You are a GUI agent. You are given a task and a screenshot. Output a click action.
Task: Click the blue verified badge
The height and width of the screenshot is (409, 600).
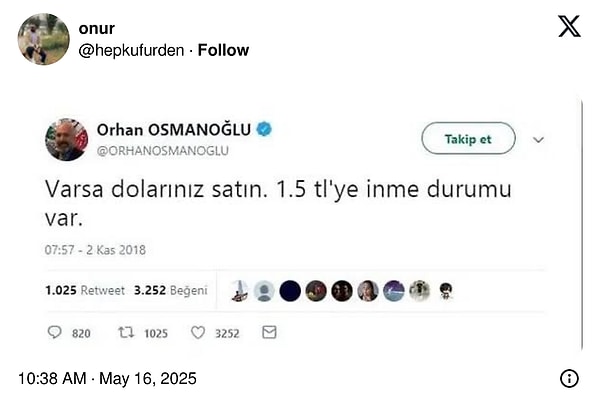click(266, 129)
